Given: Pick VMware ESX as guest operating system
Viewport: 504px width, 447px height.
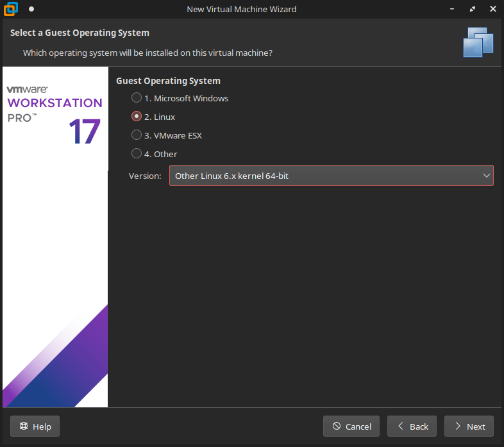Looking at the screenshot, I should (x=136, y=135).
